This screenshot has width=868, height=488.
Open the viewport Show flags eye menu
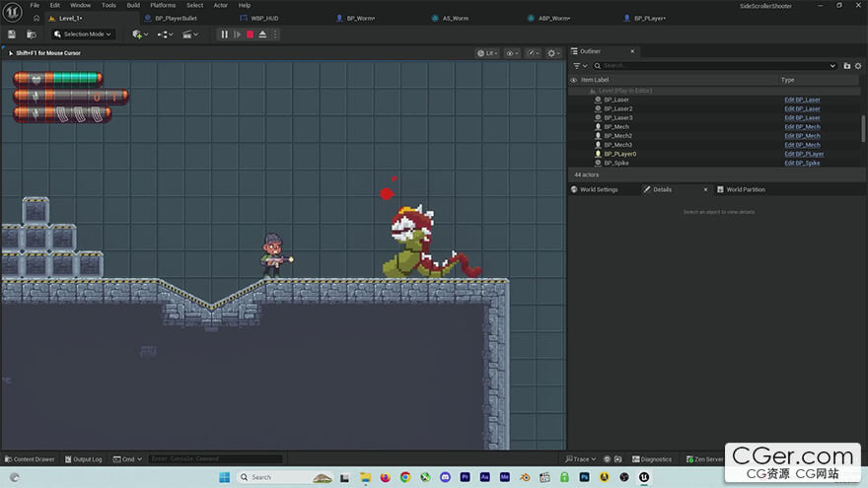pyautogui.click(x=512, y=53)
